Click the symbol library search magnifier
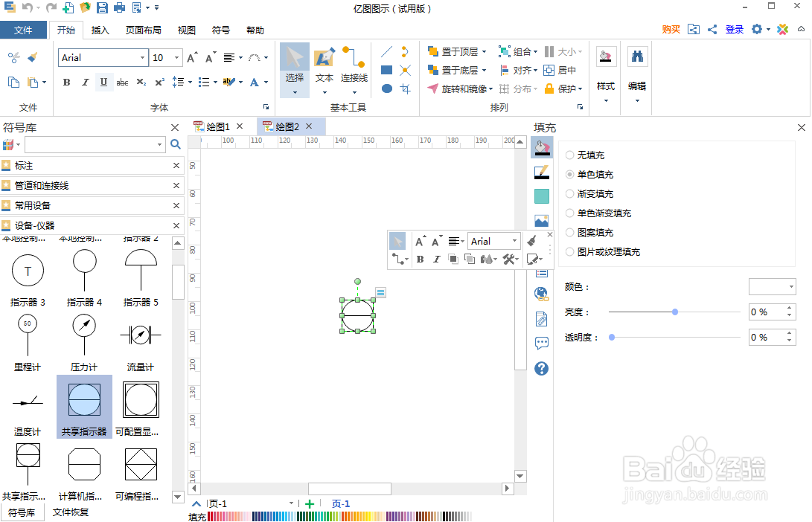The height and width of the screenshot is (522, 812). pyautogui.click(x=175, y=144)
